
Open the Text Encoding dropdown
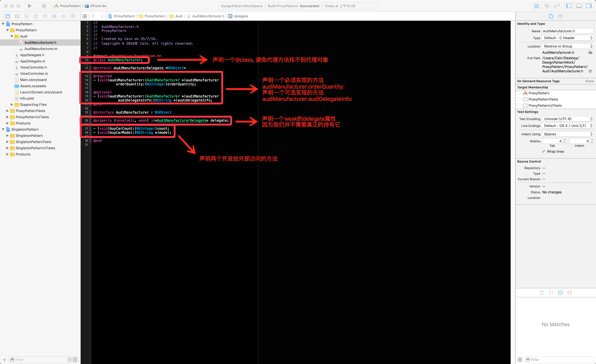pos(567,119)
